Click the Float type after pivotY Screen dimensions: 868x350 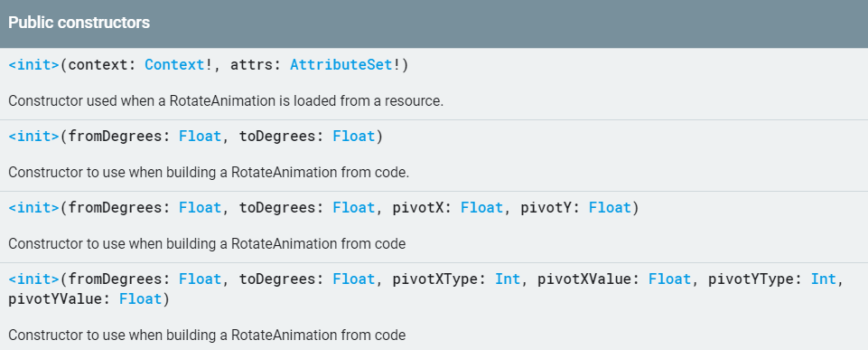[x=610, y=208]
